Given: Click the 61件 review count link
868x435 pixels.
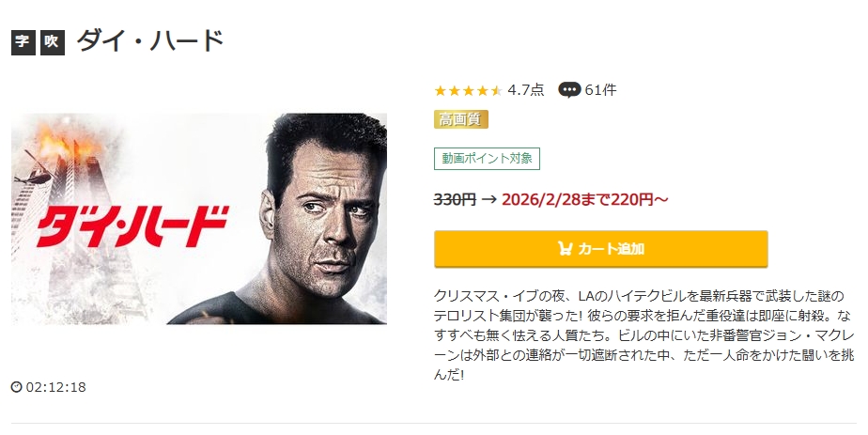Looking at the screenshot, I should [x=600, y=90].
